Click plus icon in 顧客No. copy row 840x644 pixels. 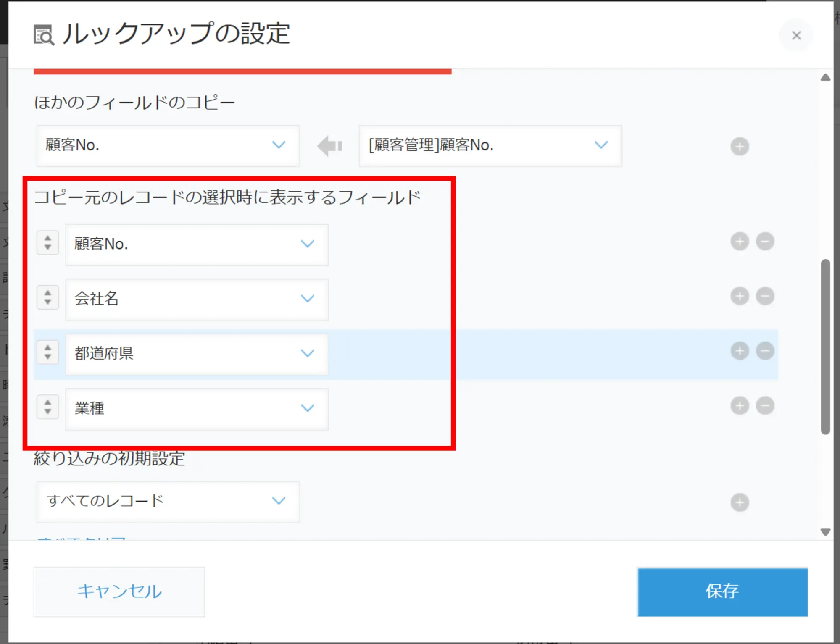(740, 147)
